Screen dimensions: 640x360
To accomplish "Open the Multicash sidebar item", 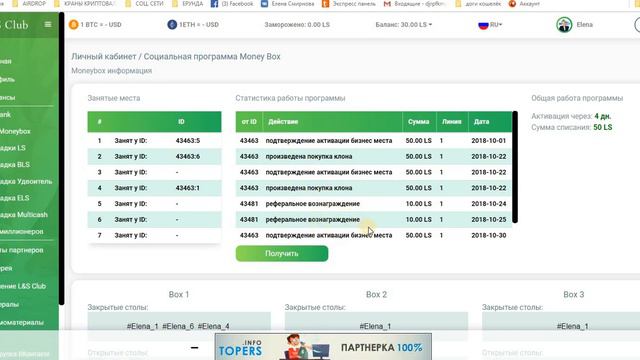I will pyautogui.click(x=24, y=215).
